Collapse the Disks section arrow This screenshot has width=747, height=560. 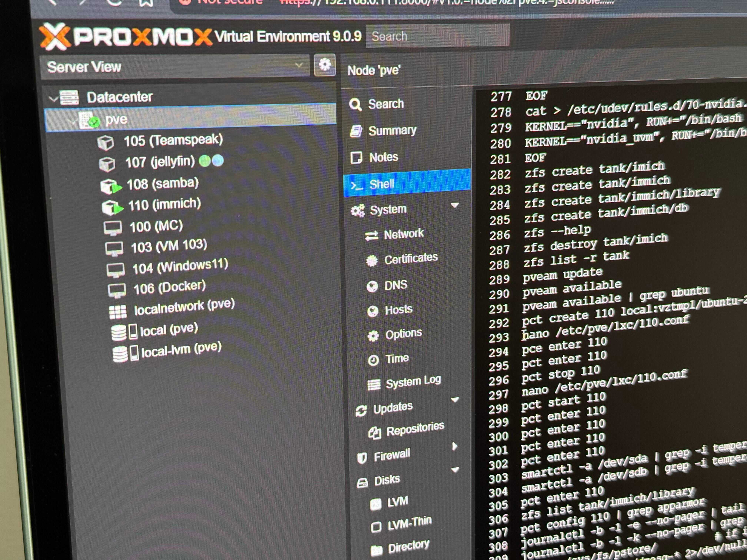click(x=455, y=469)
